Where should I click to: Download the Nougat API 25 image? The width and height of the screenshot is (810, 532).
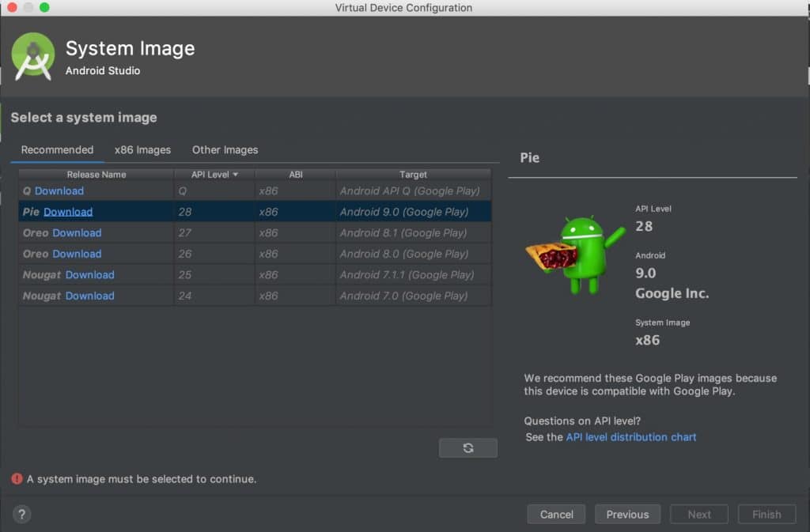pyautogui.click(x=89, y=275)
